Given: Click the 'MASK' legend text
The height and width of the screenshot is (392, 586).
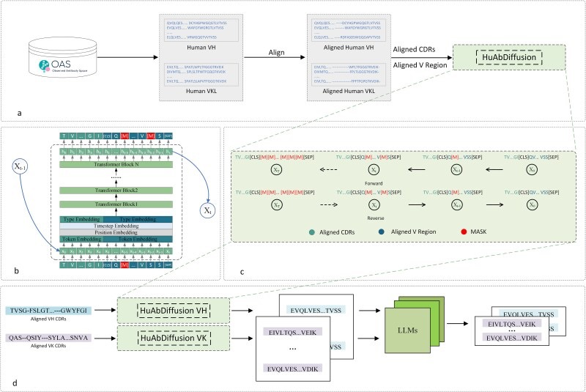Looking at the screenshot, I should click(x=478, y=232).
